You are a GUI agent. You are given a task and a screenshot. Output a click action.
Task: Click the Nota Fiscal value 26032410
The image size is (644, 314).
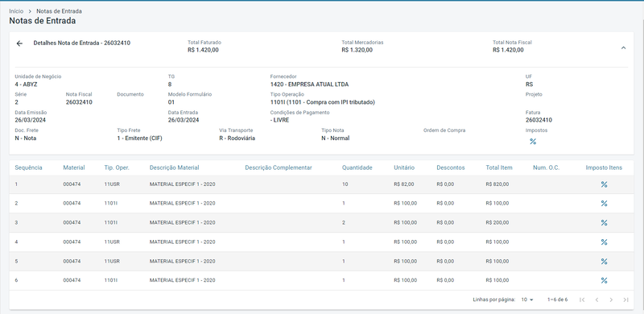click(x=79, y=102)
